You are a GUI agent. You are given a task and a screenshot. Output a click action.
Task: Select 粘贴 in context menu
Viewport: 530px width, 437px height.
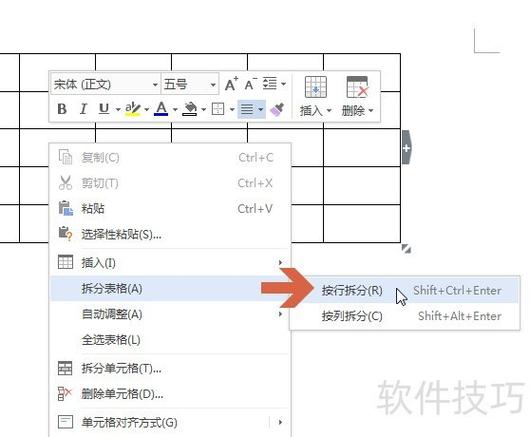[x=170, y=209]
